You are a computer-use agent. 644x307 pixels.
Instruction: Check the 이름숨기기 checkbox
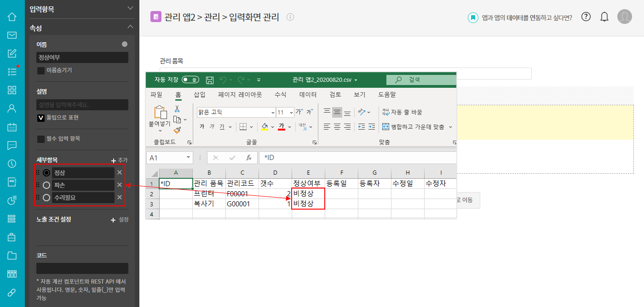(x=41, y=70)
